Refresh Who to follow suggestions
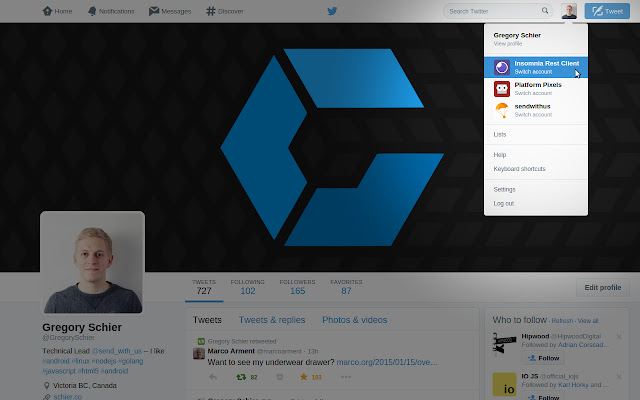This screenshot has height=400, width=640. pyautogui.click(x=562, y=321)
